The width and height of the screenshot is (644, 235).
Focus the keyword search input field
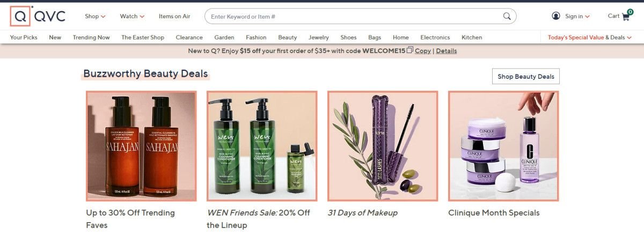click(x=354, y=16)
